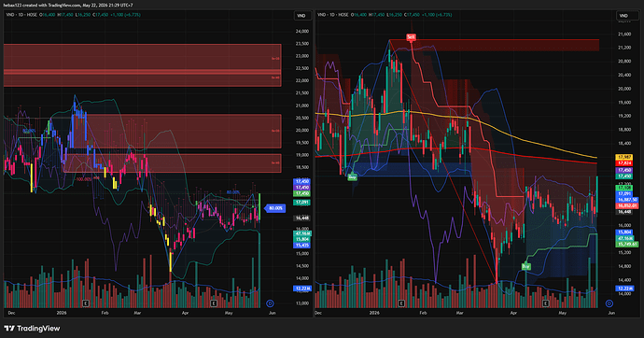The width and height of the screenshot is (644, 338).
Task: Click the right chart's 12.22M volume label
Action: (x=624, y=289)
